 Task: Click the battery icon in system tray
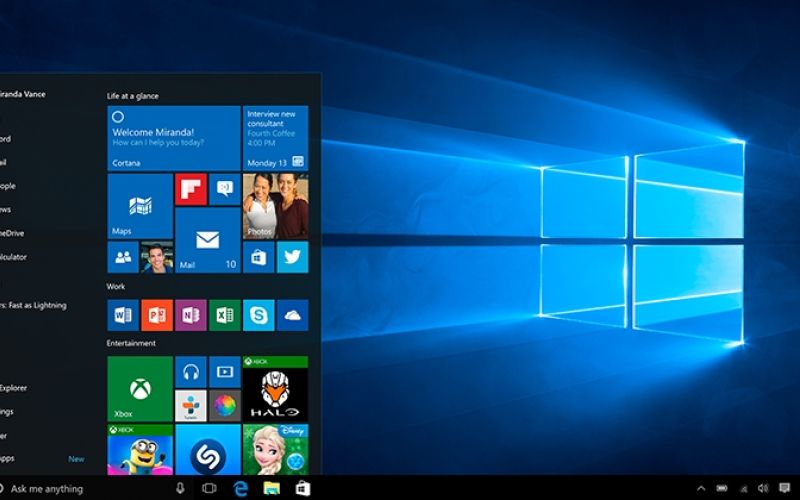[x=722, y=489]
